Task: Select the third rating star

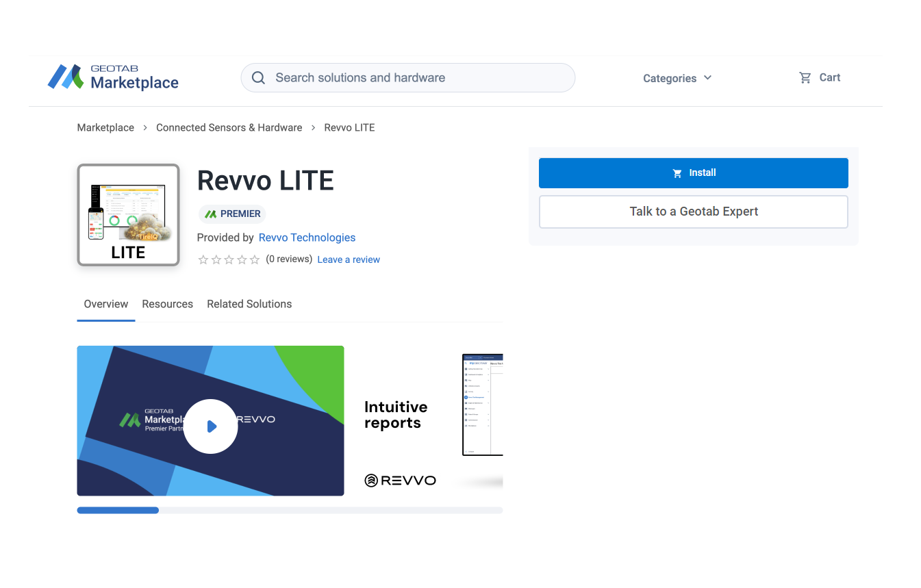Action: (x=229, y=260)
